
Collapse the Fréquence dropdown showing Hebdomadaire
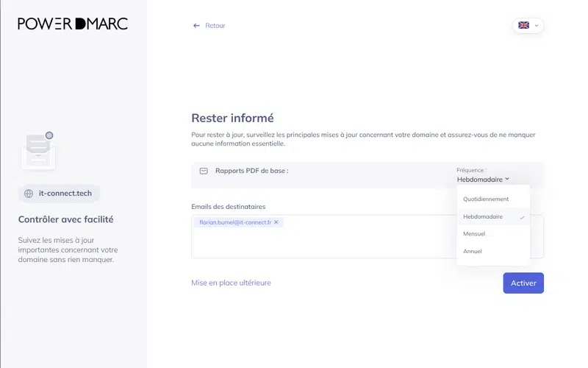(483, 179)
